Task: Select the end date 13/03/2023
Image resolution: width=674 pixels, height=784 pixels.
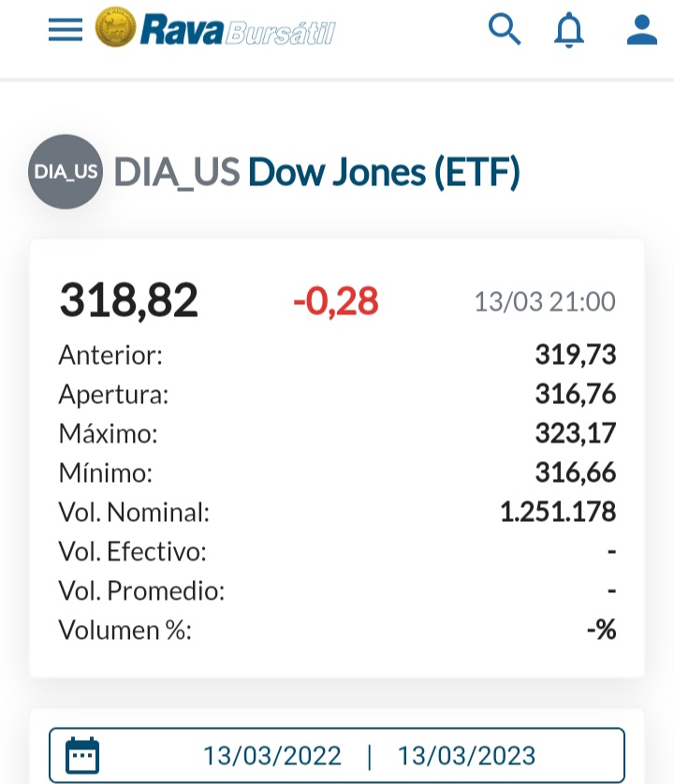Action: pyautogui.click(x=466, y=756)
